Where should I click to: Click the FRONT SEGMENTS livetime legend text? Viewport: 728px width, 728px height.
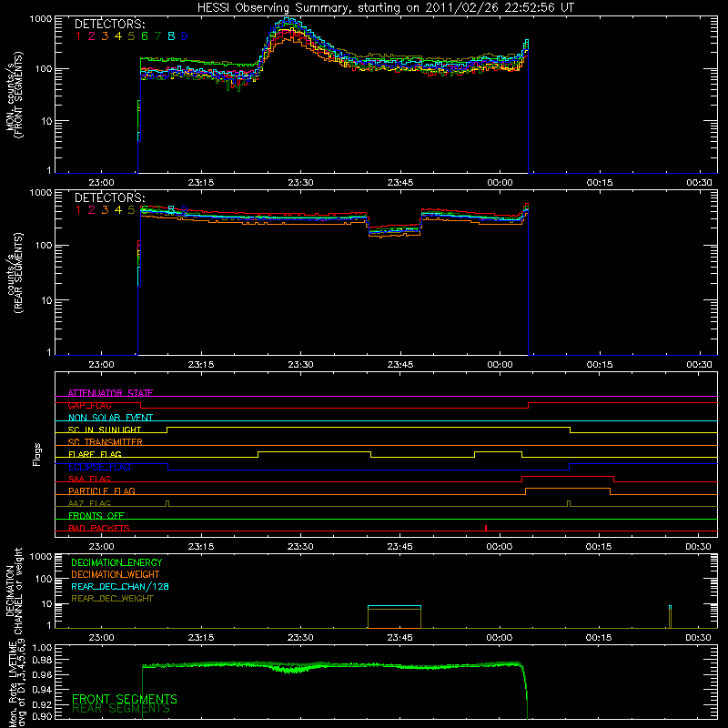[125, 699]
